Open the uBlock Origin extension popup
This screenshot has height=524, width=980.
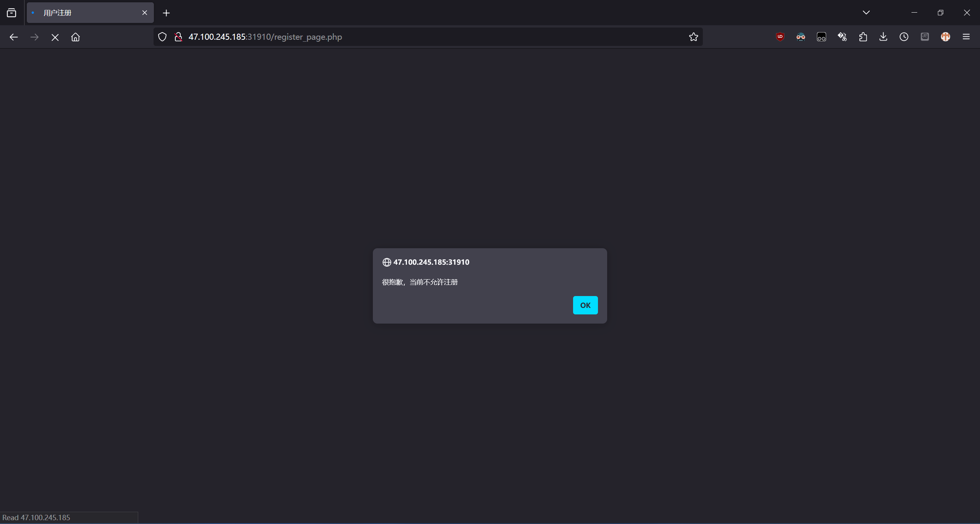coord(780,37)
